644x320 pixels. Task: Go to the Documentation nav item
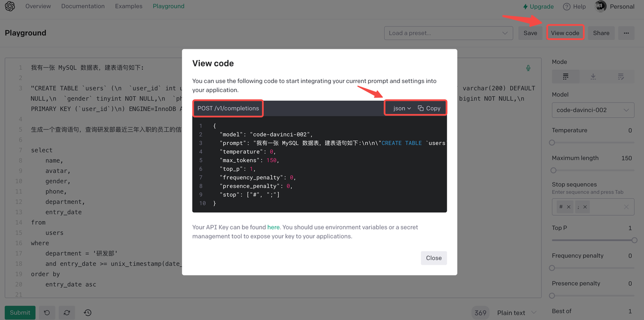(x=83, y=6)
